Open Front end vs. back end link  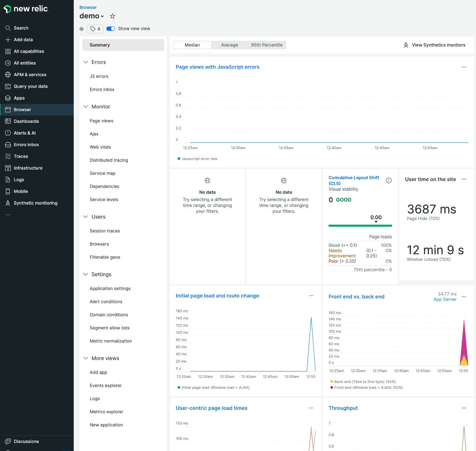coord(356,297)
